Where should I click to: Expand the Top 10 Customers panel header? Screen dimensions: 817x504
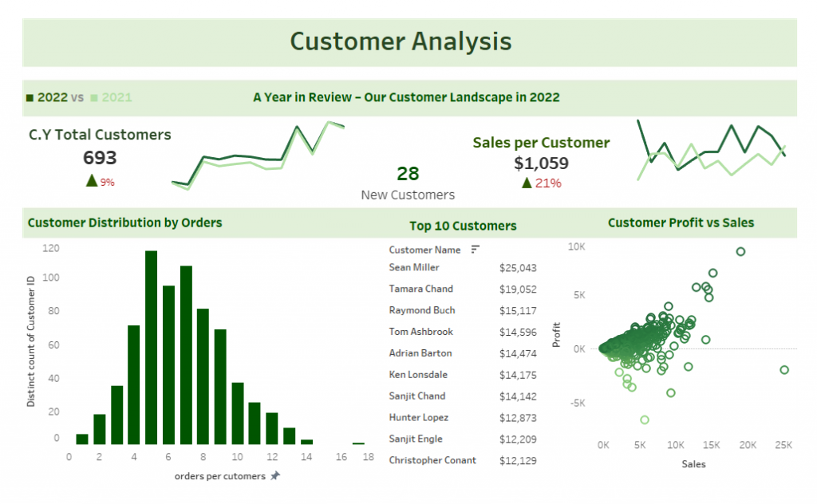pos(463,226)
